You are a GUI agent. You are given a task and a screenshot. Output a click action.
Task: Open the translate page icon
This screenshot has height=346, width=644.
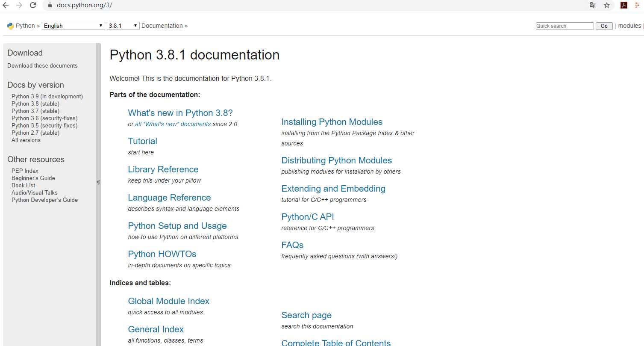pyautogui.click(x=593, y=5)
